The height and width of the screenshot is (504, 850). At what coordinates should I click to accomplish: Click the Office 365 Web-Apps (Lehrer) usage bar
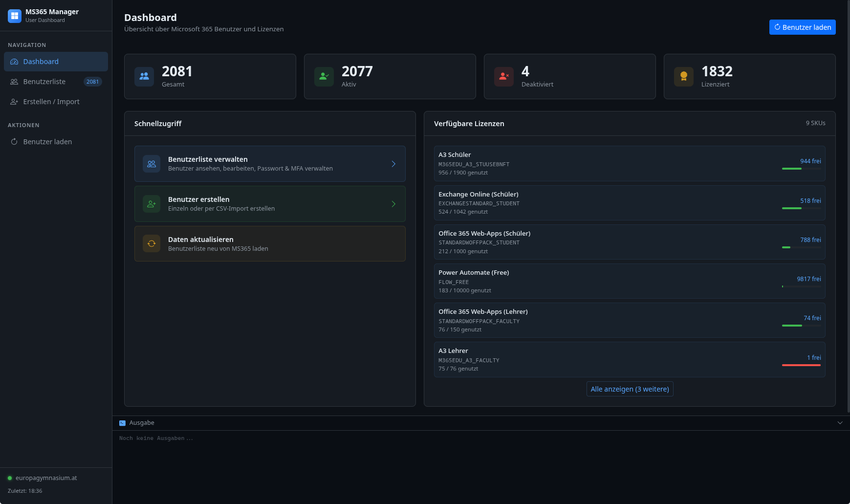click(x=802, y=326)
